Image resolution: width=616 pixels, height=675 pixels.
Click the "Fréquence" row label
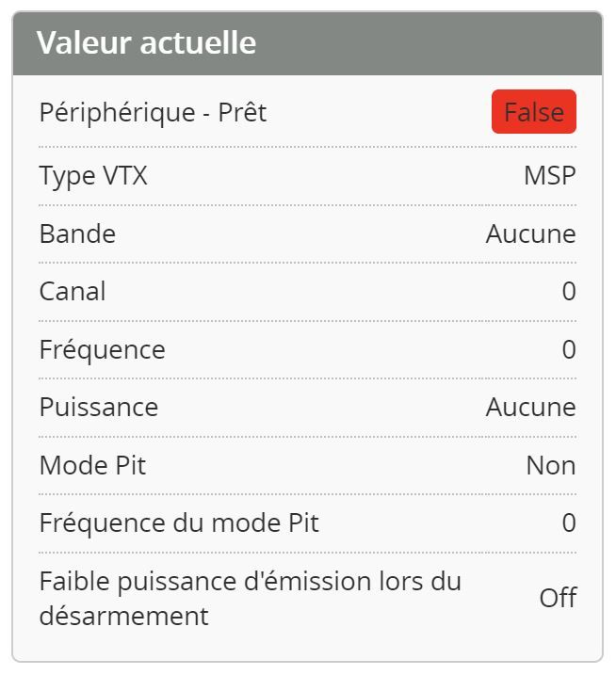coord(102,350)
